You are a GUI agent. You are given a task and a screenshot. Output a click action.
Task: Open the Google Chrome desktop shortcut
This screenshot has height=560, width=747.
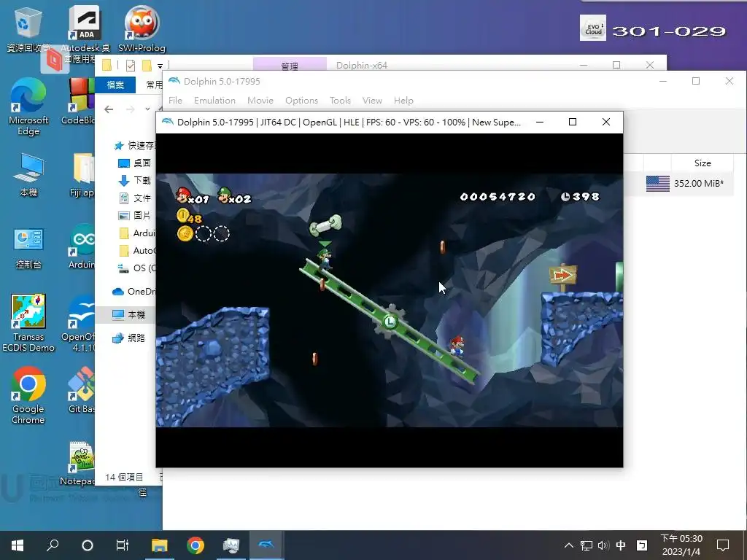tap(28, 395)
